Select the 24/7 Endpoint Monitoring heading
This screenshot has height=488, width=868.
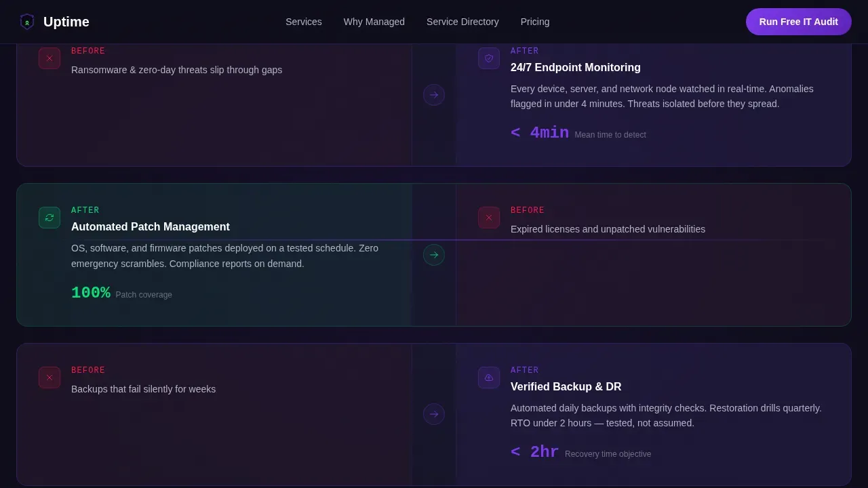[576, 68]
